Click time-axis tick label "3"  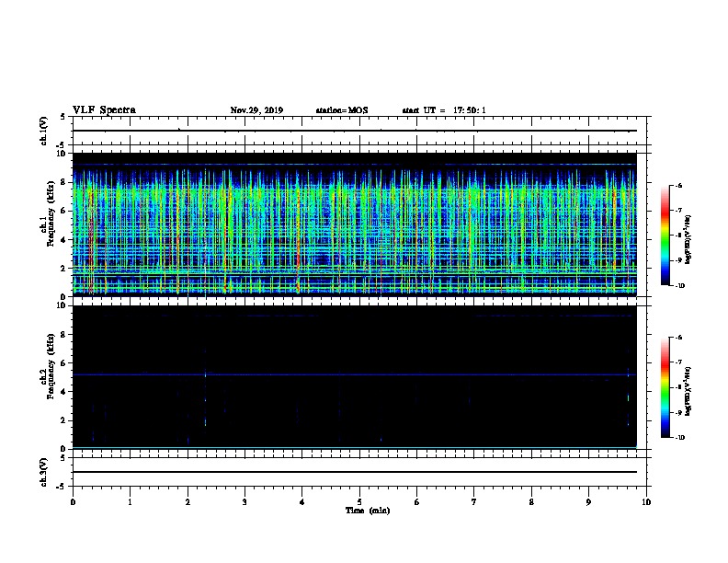(x=245, y=502)
